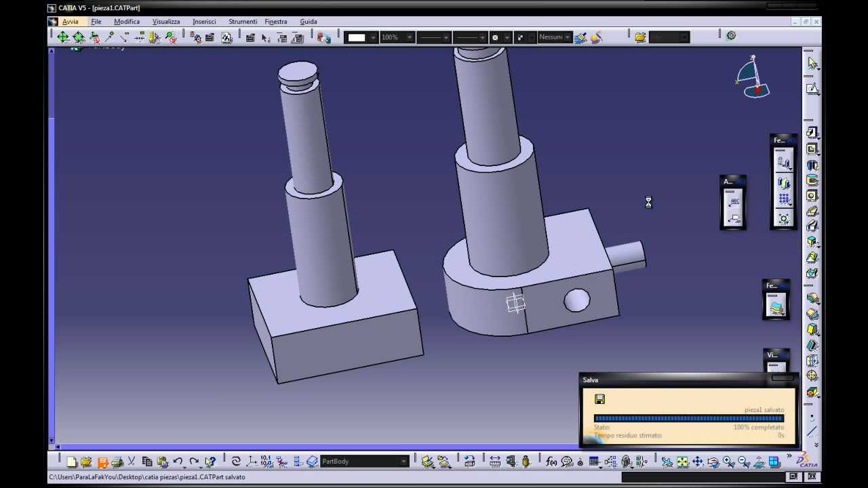This screenshot has height=488, width=868.
Task: Open the PartBody selection dropdown
Action: (404, 462)
